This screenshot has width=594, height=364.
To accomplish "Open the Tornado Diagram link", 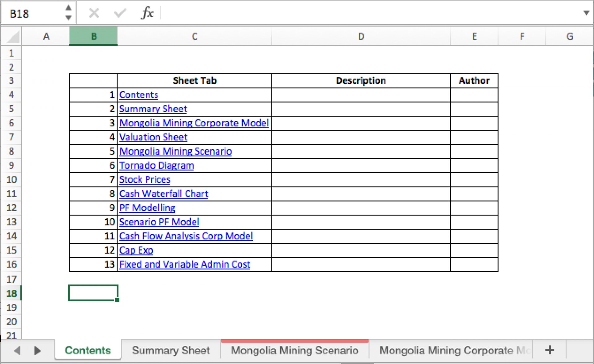I will pos(157,165).
